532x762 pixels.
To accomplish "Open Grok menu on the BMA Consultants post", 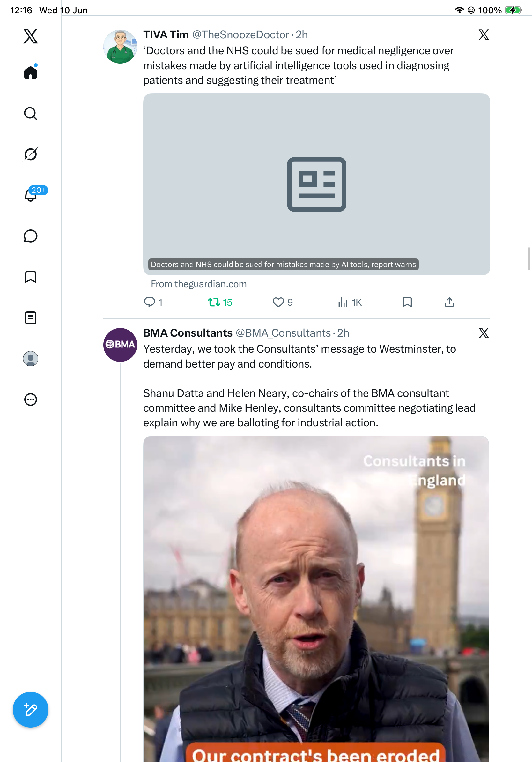I will 484,333.
